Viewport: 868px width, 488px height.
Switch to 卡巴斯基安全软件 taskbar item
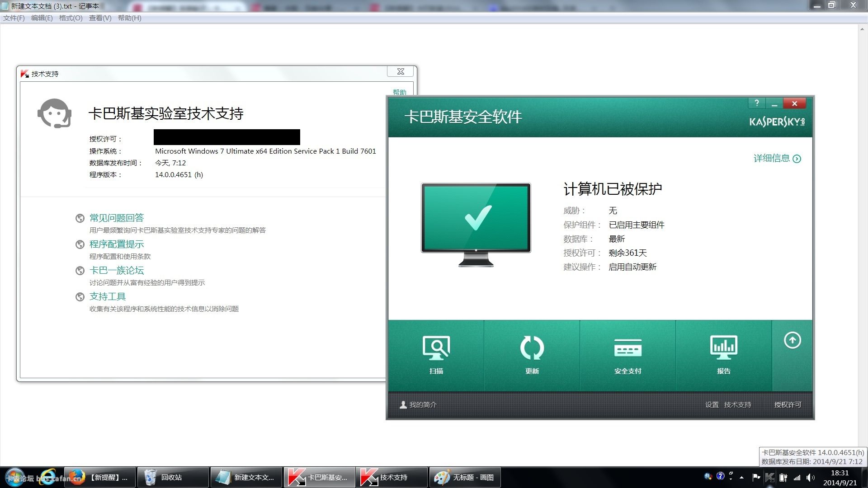coord(320,477)
